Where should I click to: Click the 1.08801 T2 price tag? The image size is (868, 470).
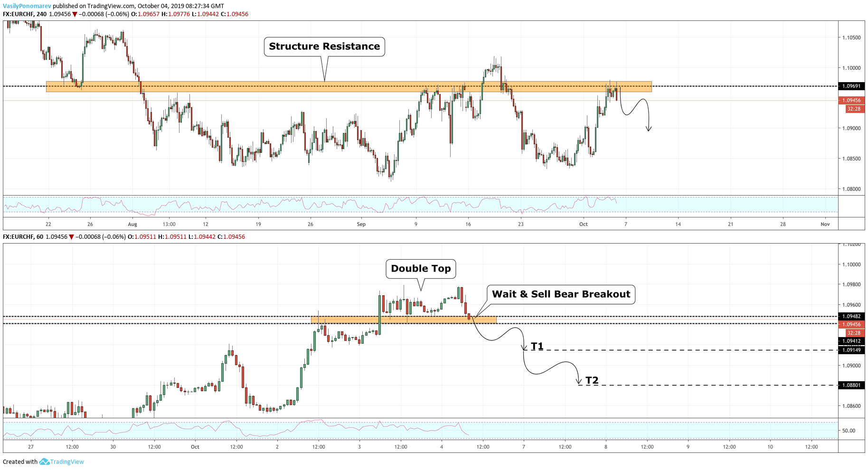tap(851, 385)
